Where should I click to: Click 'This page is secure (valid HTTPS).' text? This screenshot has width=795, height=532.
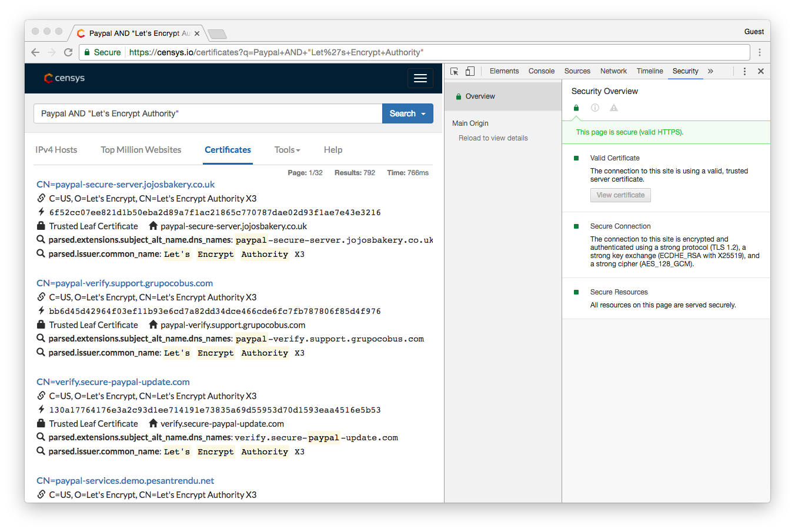pyautogui.click(x=630, y=132)
